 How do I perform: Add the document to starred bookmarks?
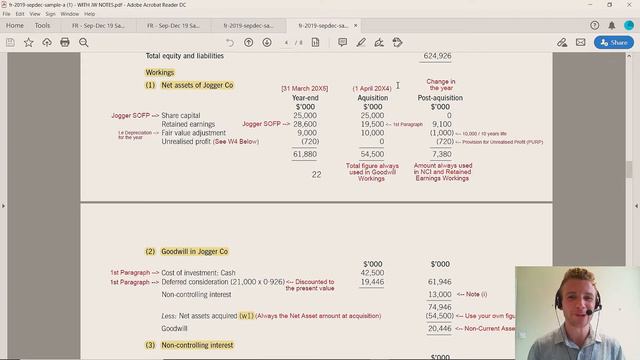[29, 42]
